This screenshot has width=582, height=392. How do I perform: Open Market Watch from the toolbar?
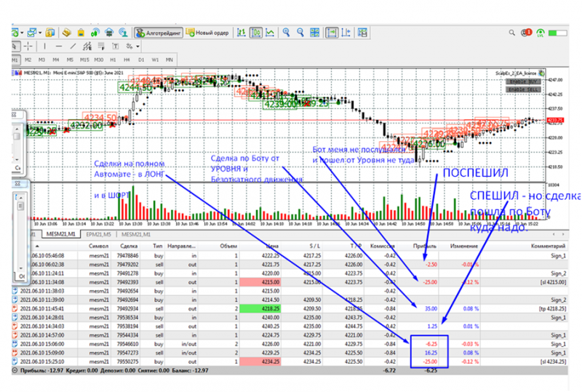point(50,33)
